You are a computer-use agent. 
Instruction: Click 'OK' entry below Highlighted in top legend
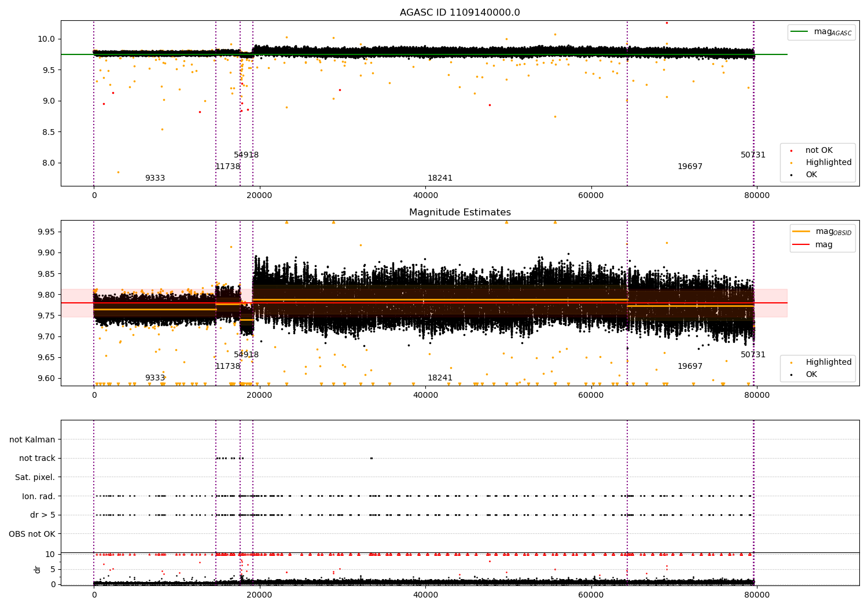tap(811, 175)
